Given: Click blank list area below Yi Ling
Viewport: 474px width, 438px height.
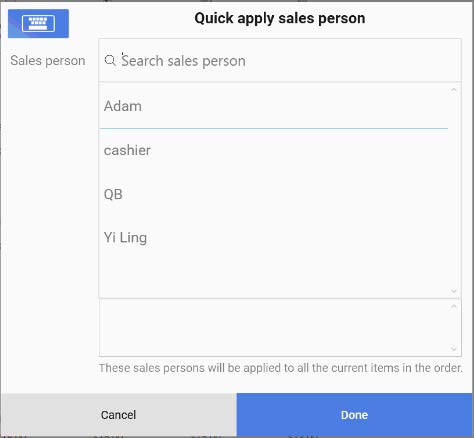Looking at the screenshot, I should point(273,278).
